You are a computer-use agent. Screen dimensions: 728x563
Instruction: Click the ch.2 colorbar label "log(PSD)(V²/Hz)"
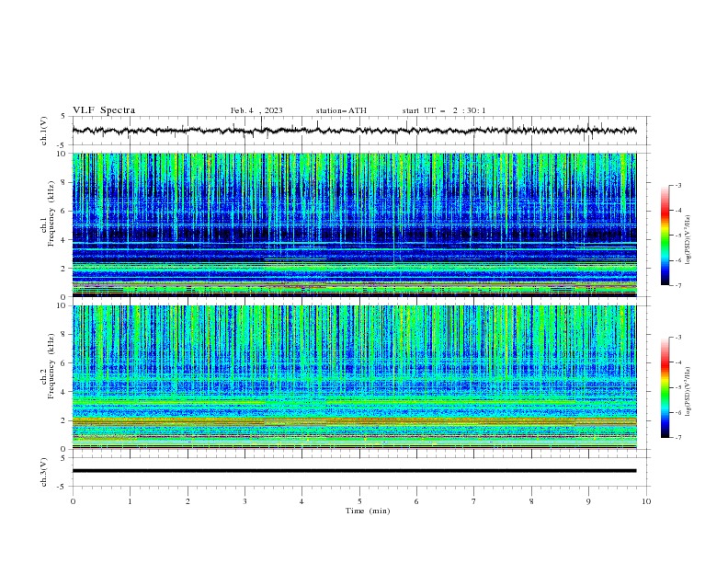(688, 391)
